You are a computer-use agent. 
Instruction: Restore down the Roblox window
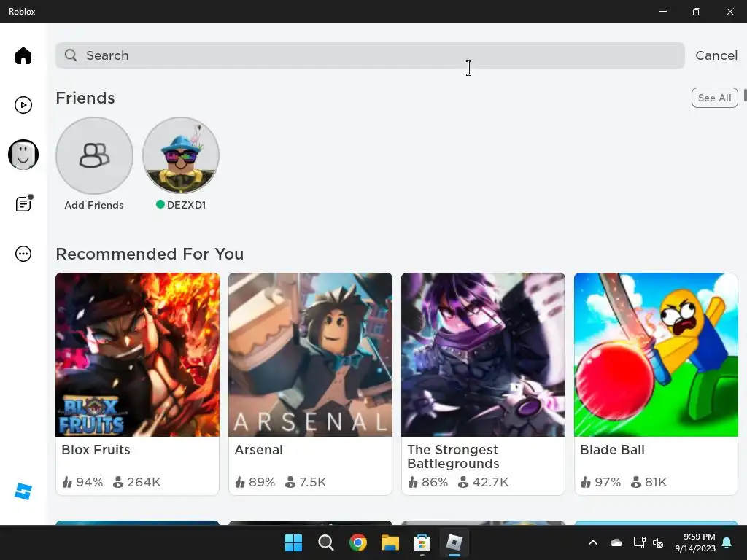point(697,12)
